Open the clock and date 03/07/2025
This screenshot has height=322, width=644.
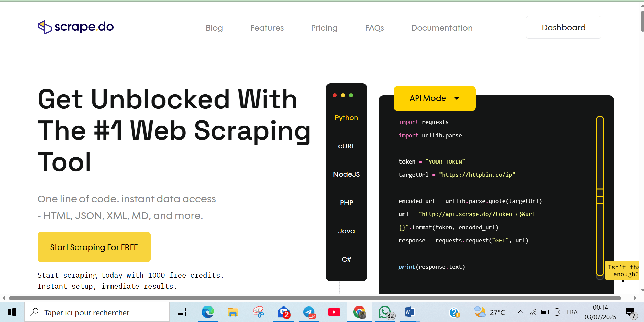tap(600, 312)
